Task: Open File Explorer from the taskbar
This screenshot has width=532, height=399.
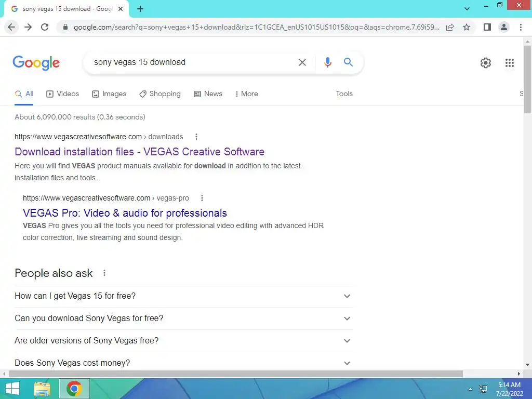Action: click(x=42, y=389)
